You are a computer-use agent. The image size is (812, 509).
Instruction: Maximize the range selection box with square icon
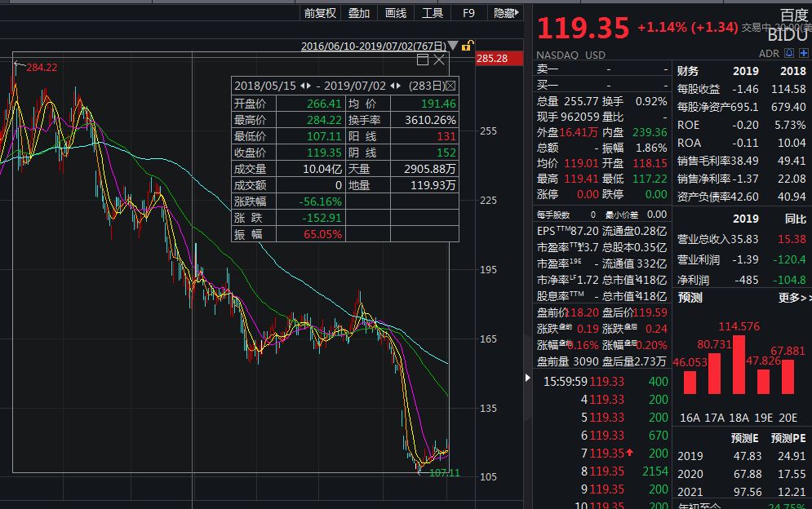coord(423,60)
